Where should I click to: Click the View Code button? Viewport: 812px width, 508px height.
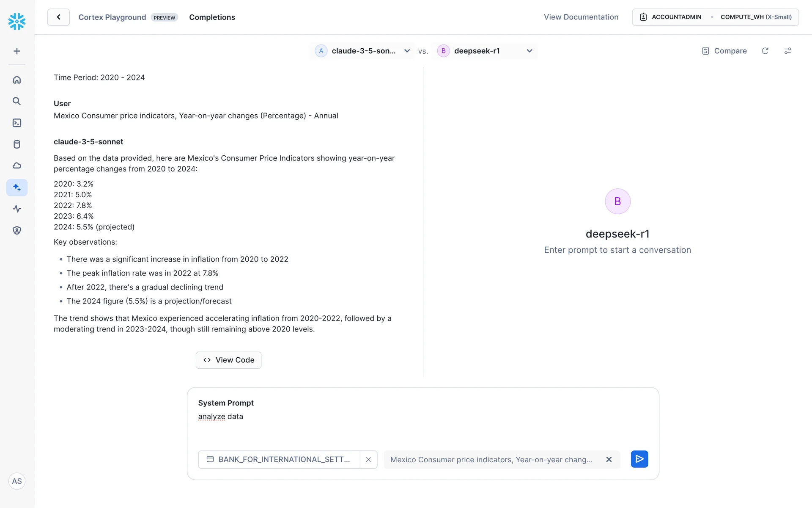[228, 360]
